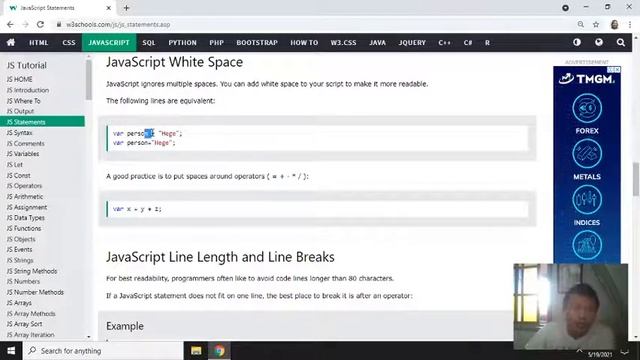This screenshot has width=640, height=360.
Task: Open the PYTHON tutorial menu item
Action: (x=182, y=42)
